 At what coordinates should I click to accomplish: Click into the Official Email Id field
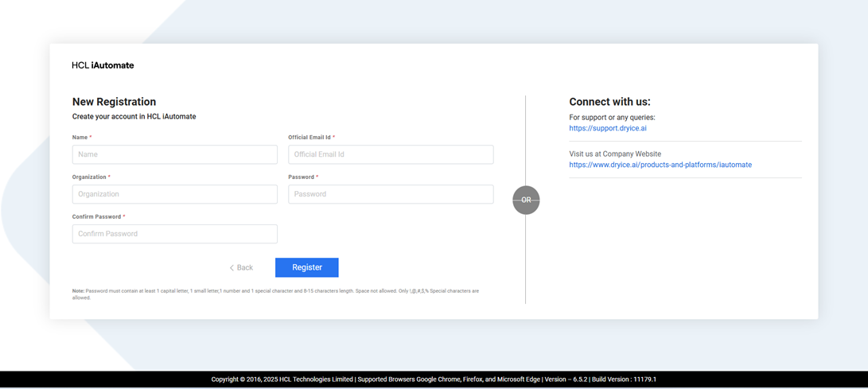pos(390,154)
